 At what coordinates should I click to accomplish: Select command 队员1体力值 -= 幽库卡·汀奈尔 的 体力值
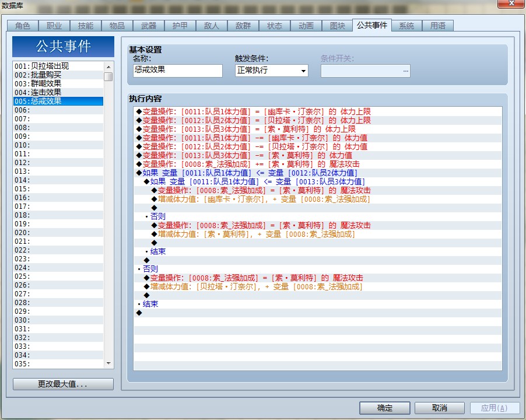coord(318,138)
